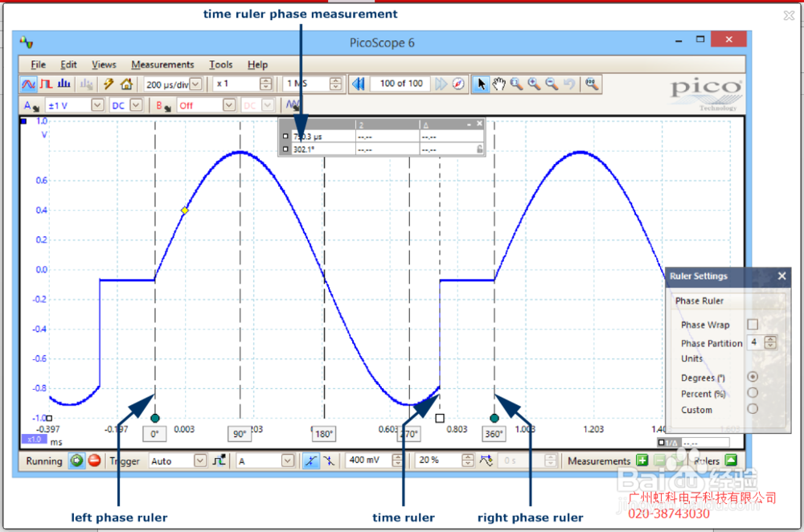Image resolution: width=804 pixels, height=532 pixels.
Task: Select the zoom-out tool
Action: (552, 84)
